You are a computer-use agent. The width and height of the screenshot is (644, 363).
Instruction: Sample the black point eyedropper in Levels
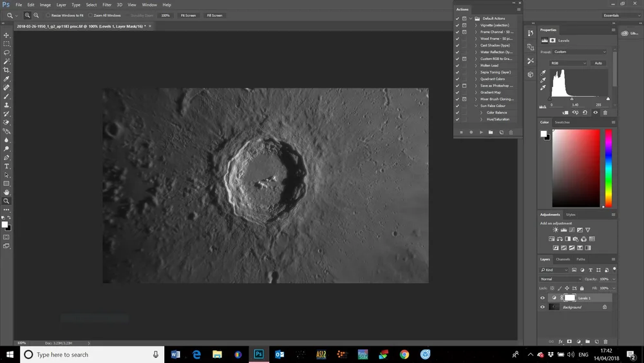(x=543, y=73)
